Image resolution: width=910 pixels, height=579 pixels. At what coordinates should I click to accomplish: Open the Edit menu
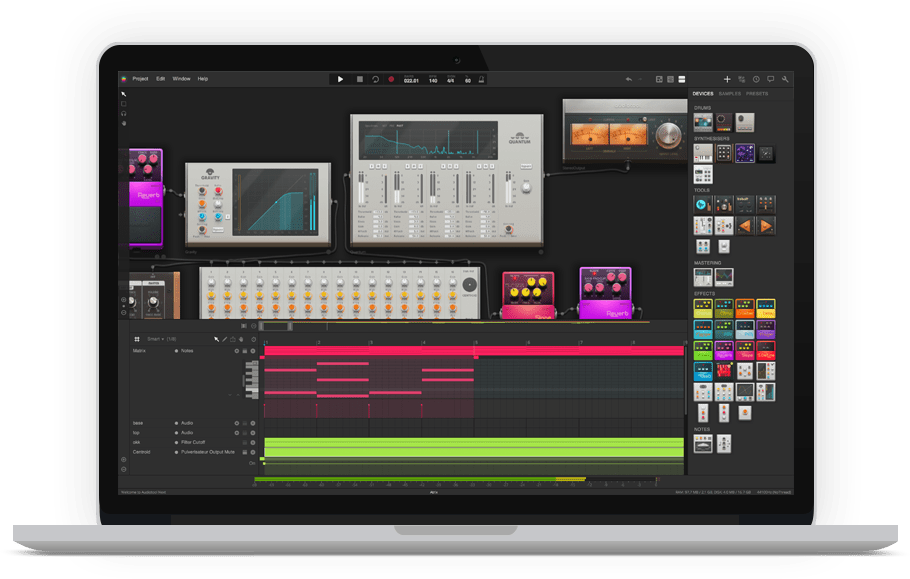[160, 78]
